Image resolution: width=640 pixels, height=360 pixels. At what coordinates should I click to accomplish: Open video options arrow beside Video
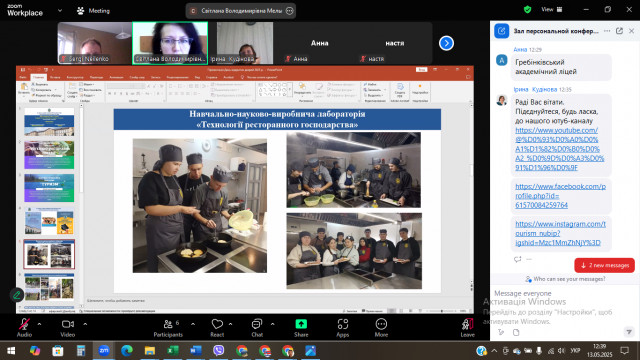85,324
